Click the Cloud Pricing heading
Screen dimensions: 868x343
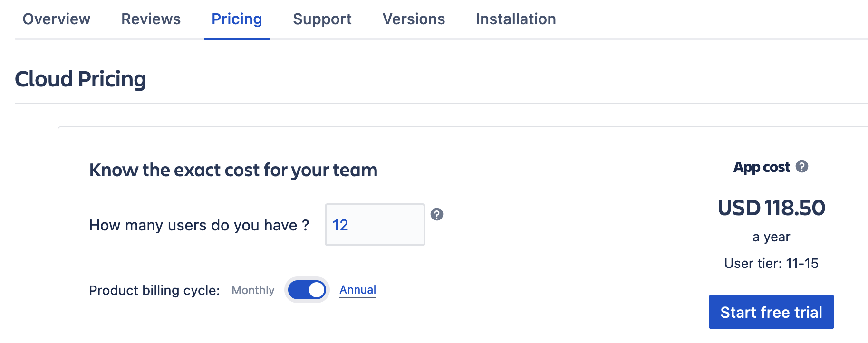(80, 79)
